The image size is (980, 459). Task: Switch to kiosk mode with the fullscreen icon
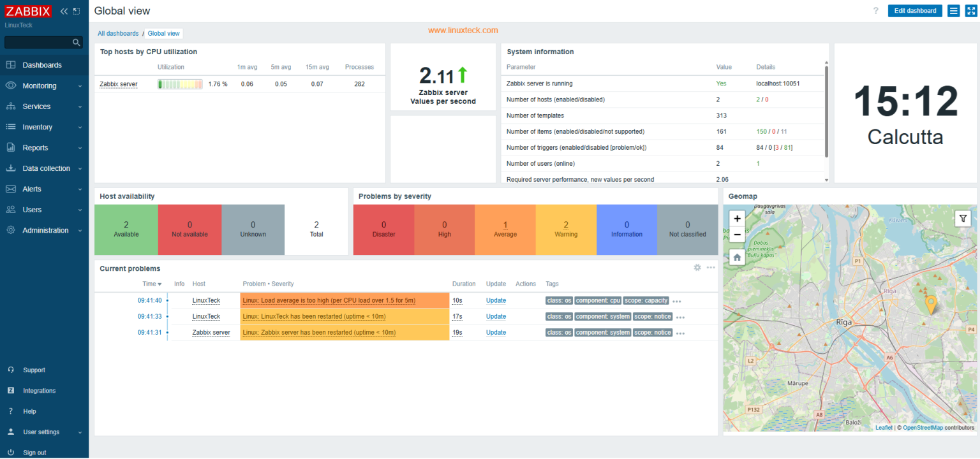[x=971, y=11]
